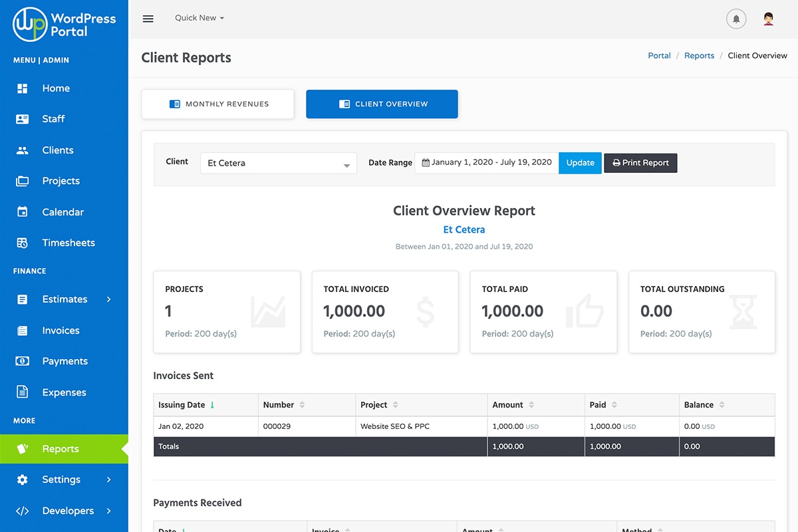Open the date range picker field
Viewport: 798px width, 532px height.
(486, 162)
